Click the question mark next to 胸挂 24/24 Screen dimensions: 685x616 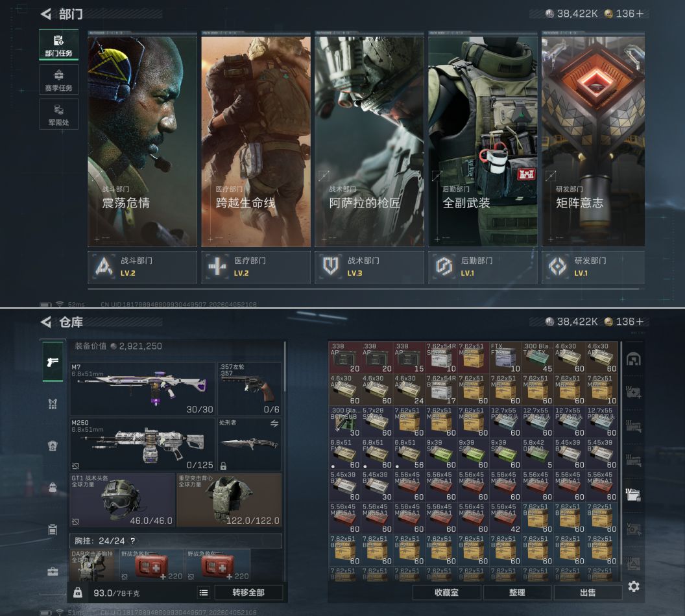(x=132, y=541)
